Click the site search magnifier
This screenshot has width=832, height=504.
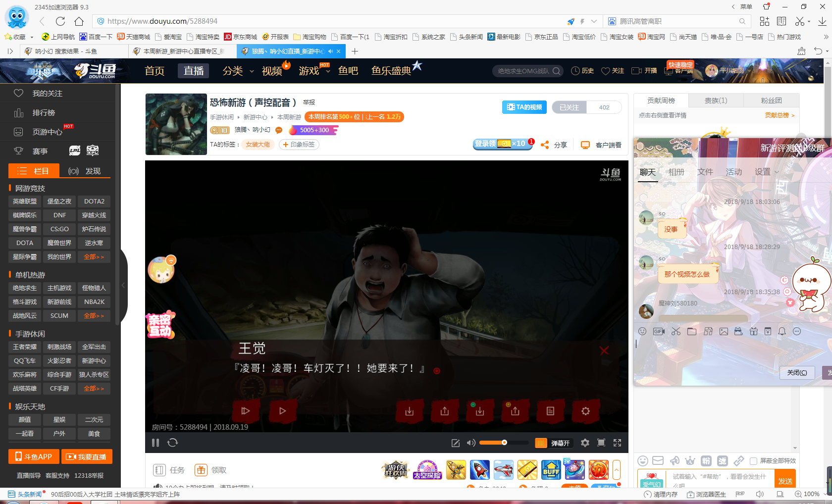[x=556, y=71]
